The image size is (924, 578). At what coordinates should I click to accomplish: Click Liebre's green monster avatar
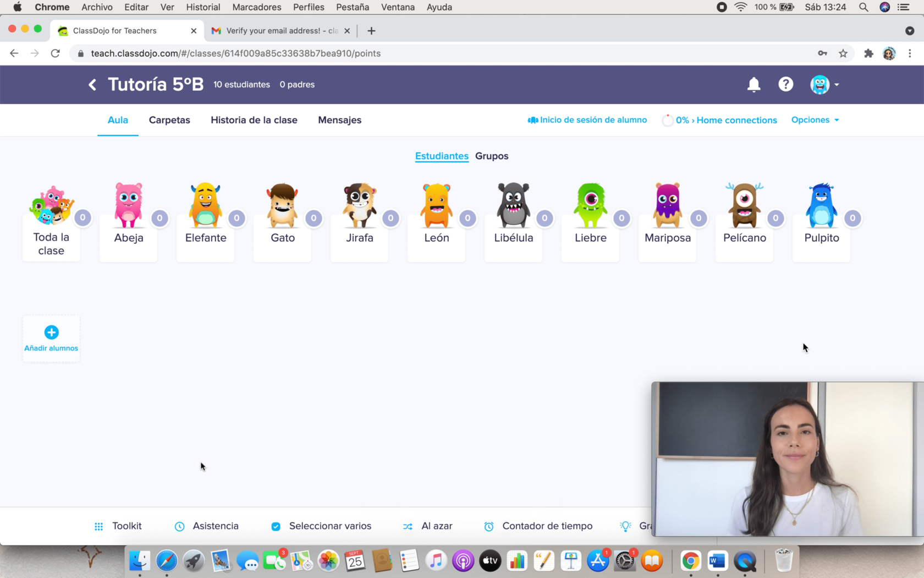[590, 205]
